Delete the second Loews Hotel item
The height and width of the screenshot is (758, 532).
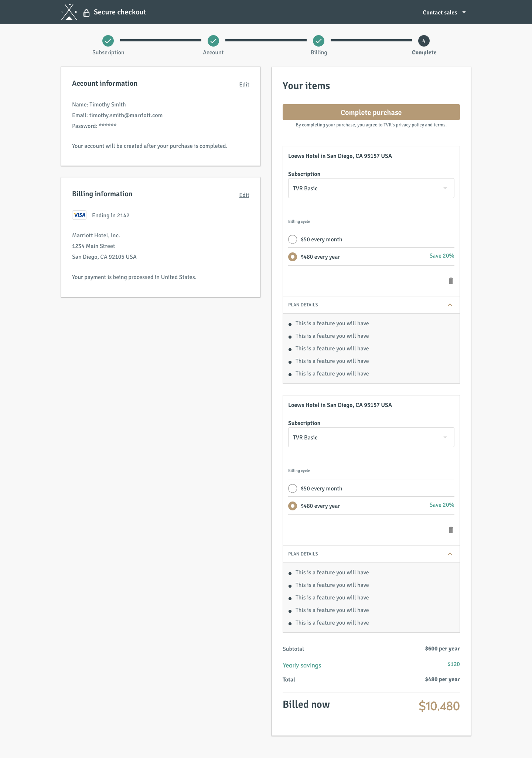[x=451, y=530]
